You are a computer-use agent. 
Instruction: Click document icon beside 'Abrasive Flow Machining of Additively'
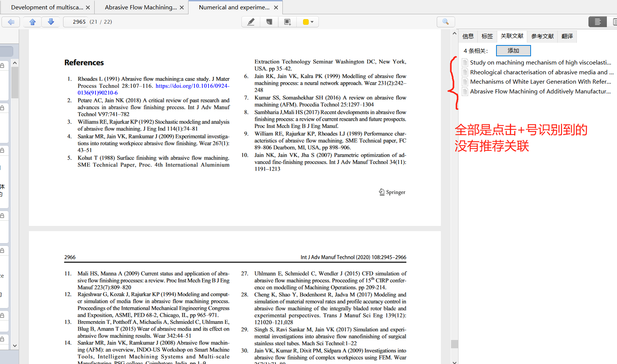(x=465, y=91)
